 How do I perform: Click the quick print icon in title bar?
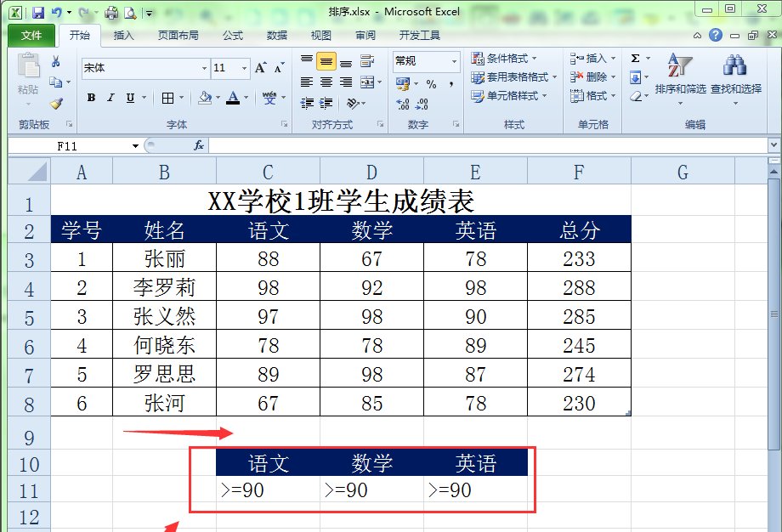pyautogui.click(x=111, y=12)
